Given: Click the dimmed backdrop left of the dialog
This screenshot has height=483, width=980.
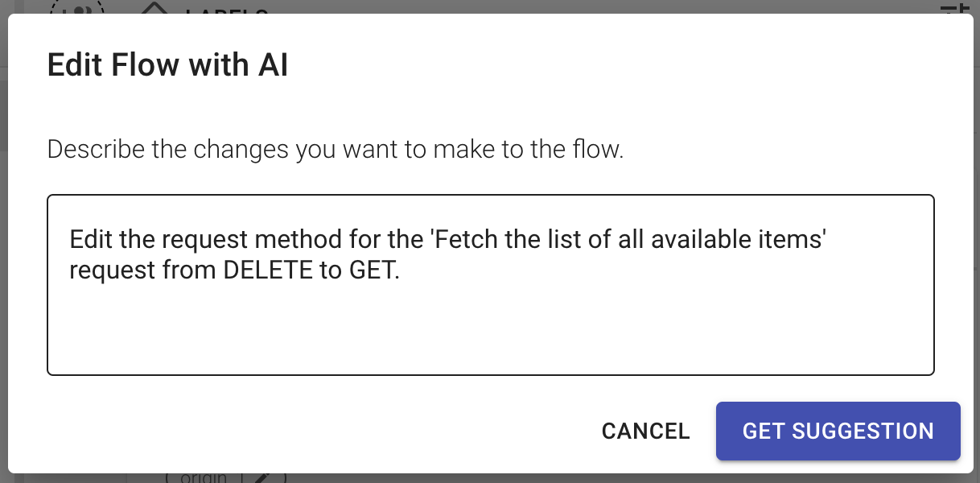Looking at the screenshot, I should point(3,242).
